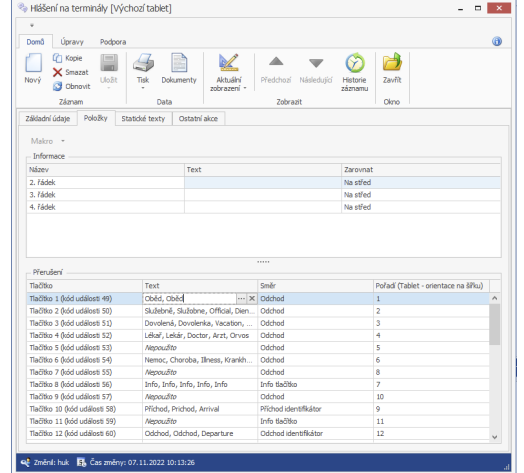
Task: Select the 4. řádek row
Action: click(x=264, y=207)
